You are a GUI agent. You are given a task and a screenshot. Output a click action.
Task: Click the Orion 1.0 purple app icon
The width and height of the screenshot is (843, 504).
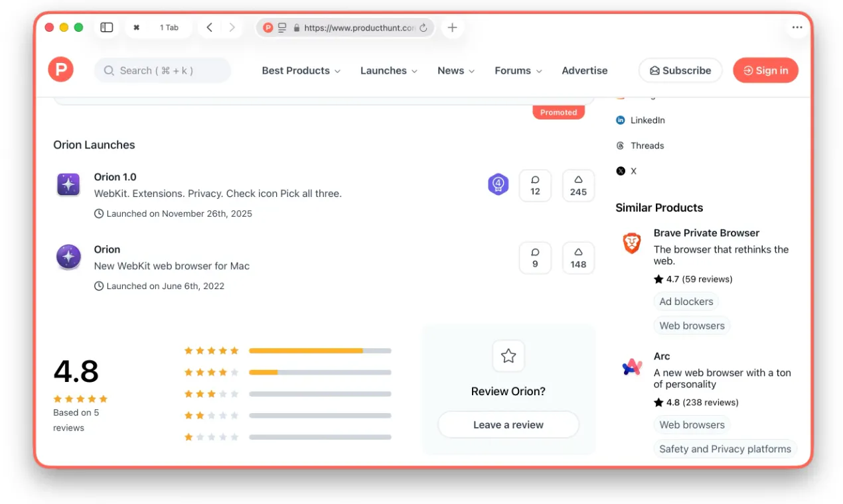[x=68, y=184]
